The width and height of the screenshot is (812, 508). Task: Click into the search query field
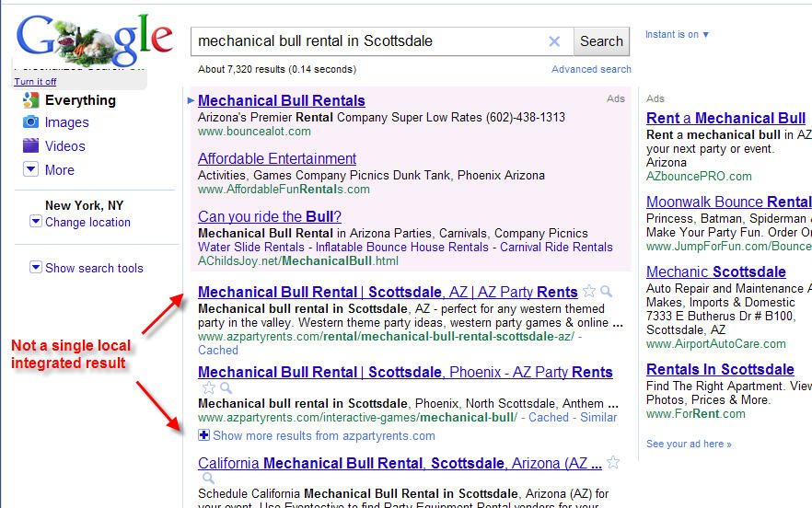click(x=368, y=41)
